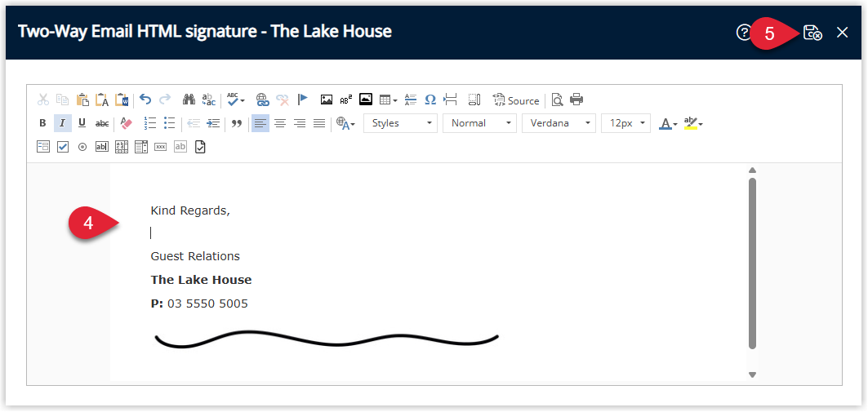Click the ABC spell check icon

[x=235, y=100]
